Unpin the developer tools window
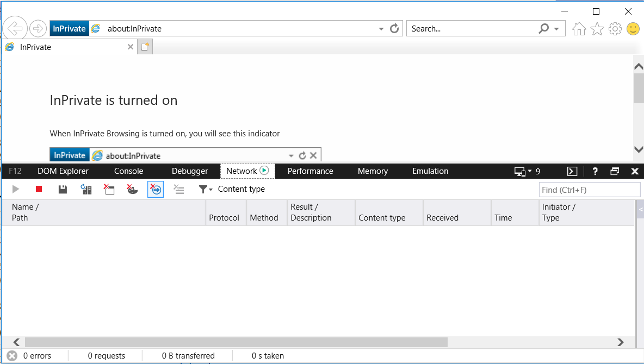Image resolution: width=644 pixels, height=364 pixels. click(615, 171)
